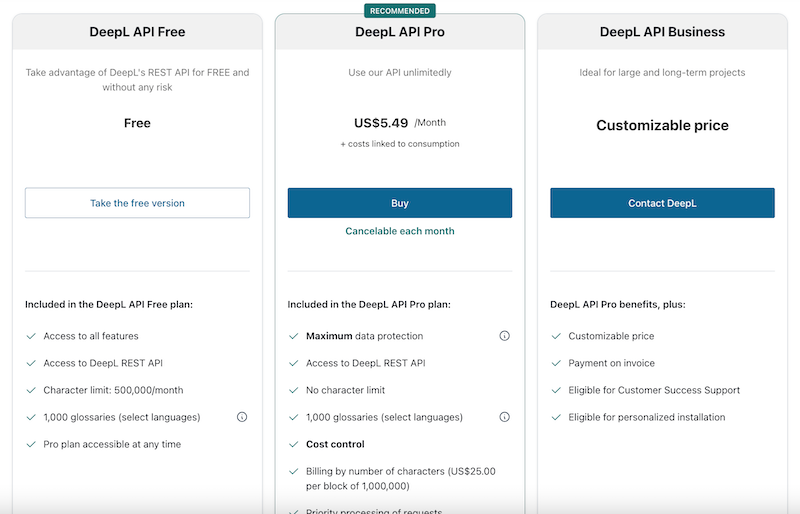800x514 pixels.
Task: Select the 'DeepL API Free' heading
Action: click(137, 32)
